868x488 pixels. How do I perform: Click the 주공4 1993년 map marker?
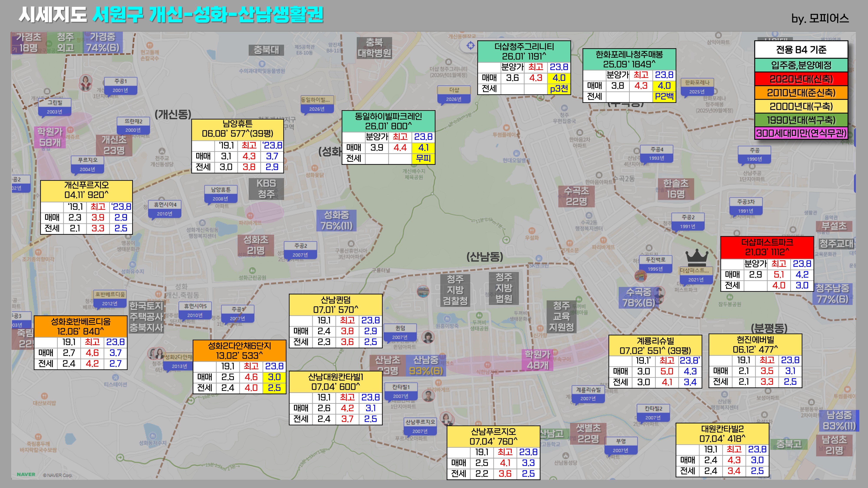656,154
